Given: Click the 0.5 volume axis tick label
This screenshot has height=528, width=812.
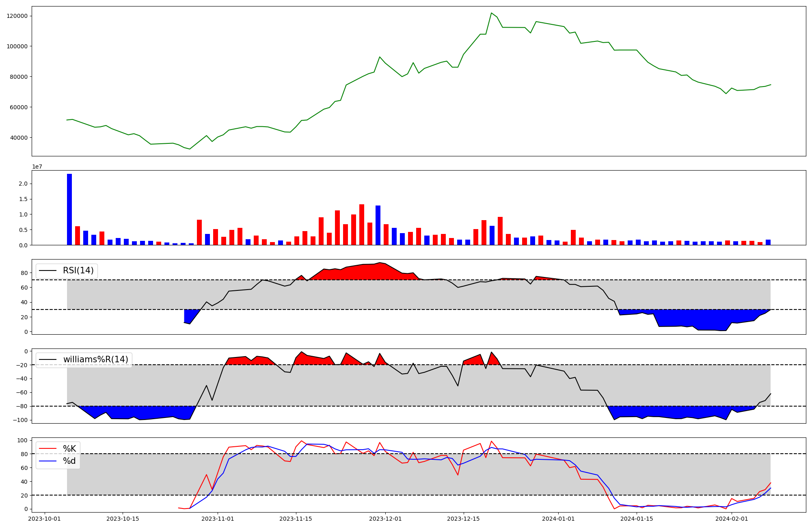Looking at the screenshot, I should click(23, 230).
